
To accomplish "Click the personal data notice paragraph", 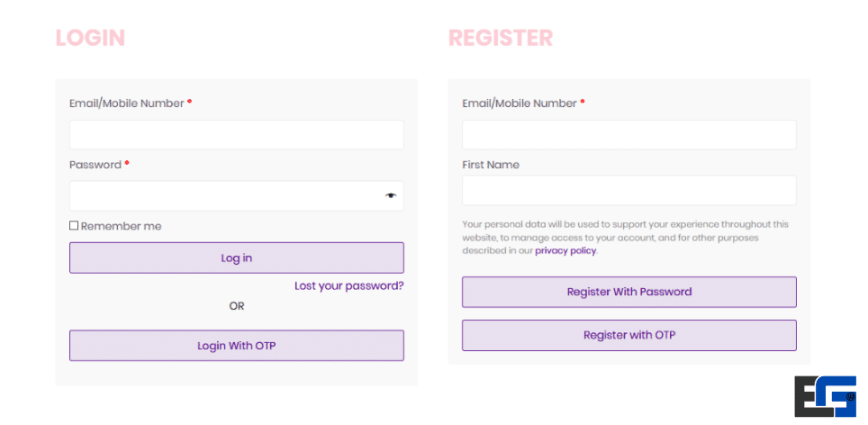I will click(x=625, y=238).
